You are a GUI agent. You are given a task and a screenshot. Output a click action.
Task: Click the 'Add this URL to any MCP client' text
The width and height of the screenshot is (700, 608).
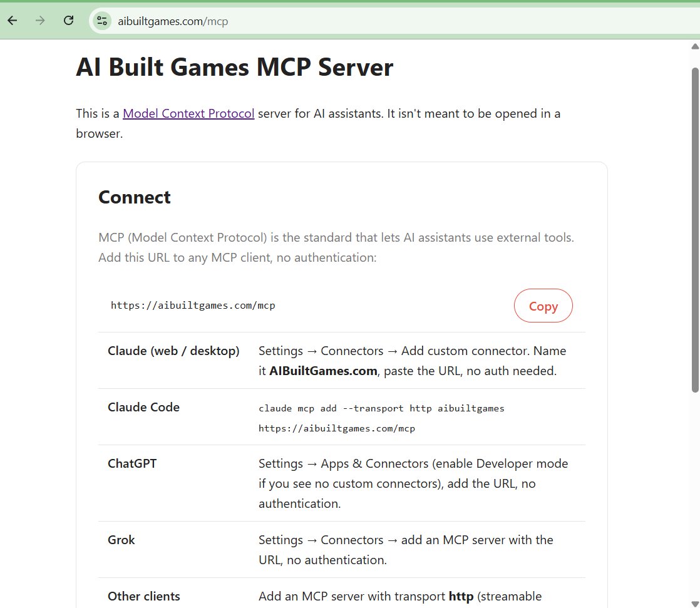[237, 257]
